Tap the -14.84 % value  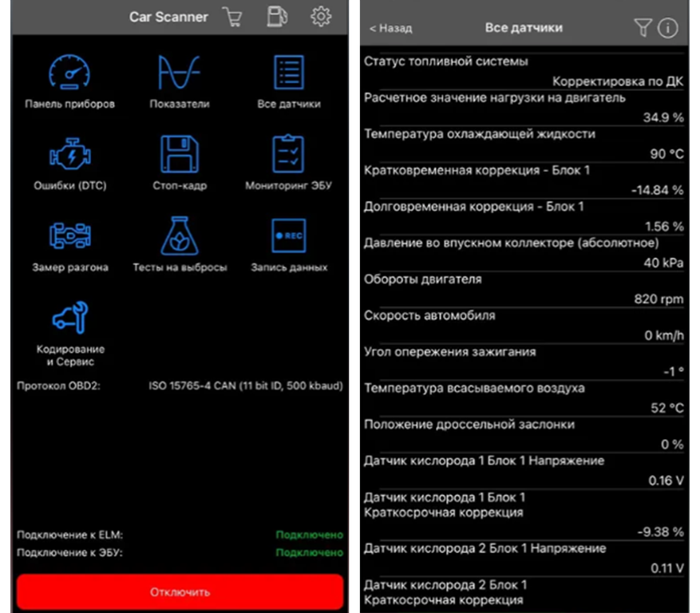point(657,190)
